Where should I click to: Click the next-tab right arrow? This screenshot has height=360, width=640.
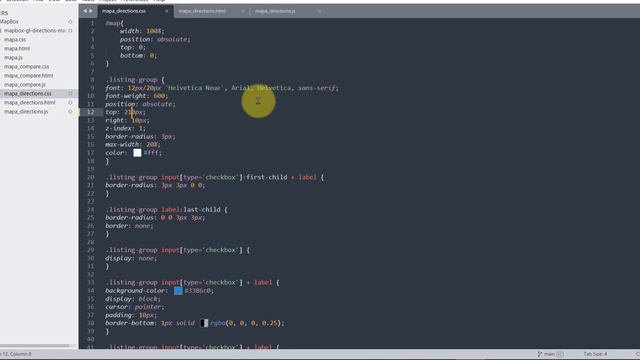click(91, 11)
